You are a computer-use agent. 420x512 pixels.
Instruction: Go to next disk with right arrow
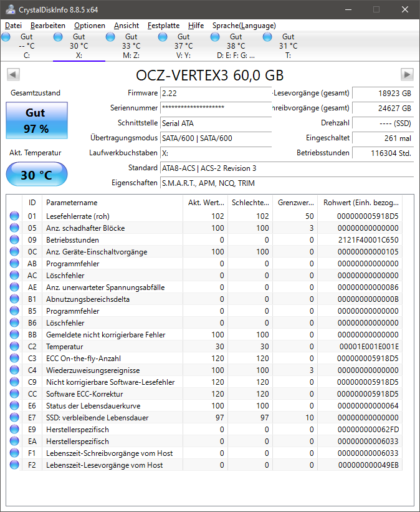click(x=407, y=74)
